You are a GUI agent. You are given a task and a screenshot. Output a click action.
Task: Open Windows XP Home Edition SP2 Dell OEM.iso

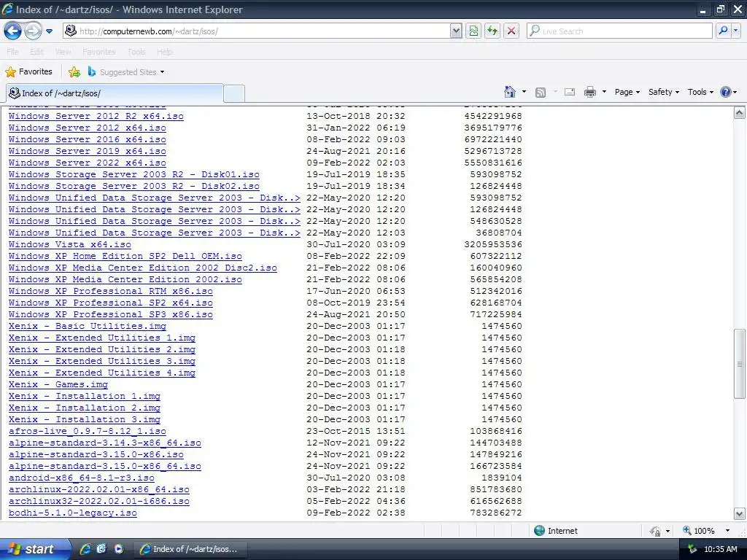[125, 256]
